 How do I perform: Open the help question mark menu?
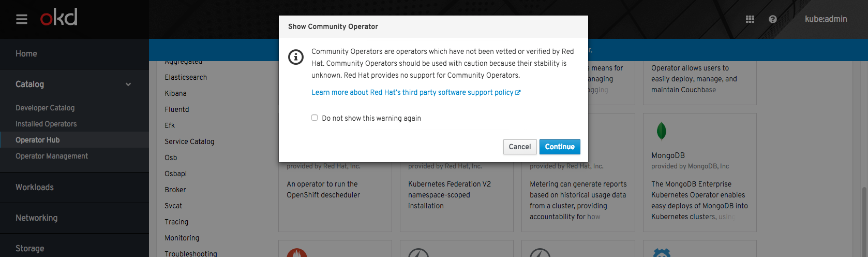tap(773, 19)
